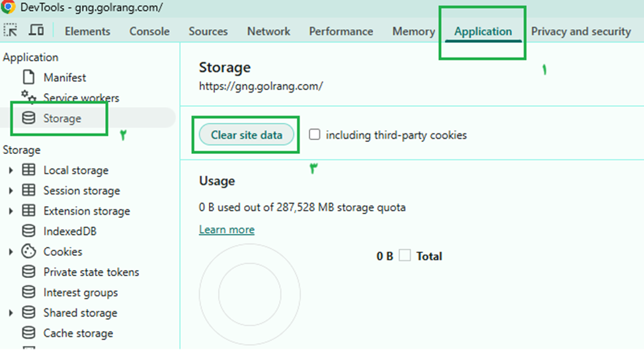This screenshot has height=362, width=644.
Task: Click the inspect element picker icon
Action: coord(11,30)
